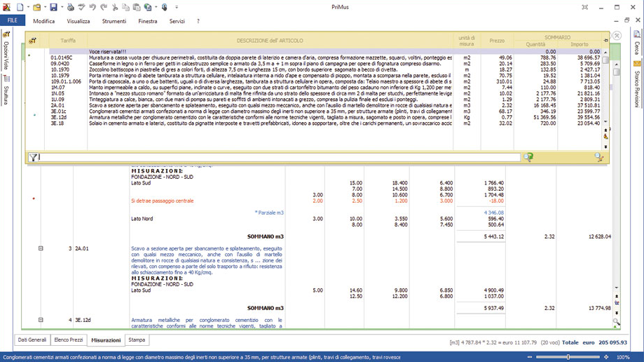Click the filter text input field
This screenshot has height=362, width=644.
[x=280, y=158]
